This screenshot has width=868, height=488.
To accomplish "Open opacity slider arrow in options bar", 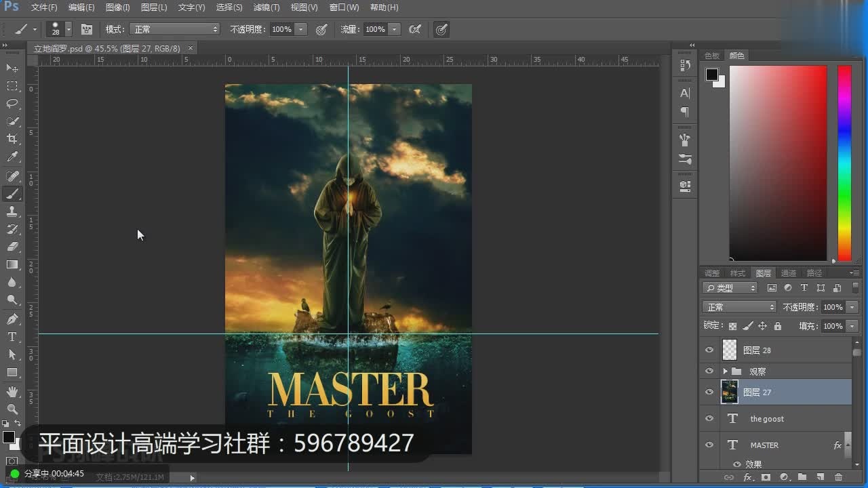I will coord(301,29).
